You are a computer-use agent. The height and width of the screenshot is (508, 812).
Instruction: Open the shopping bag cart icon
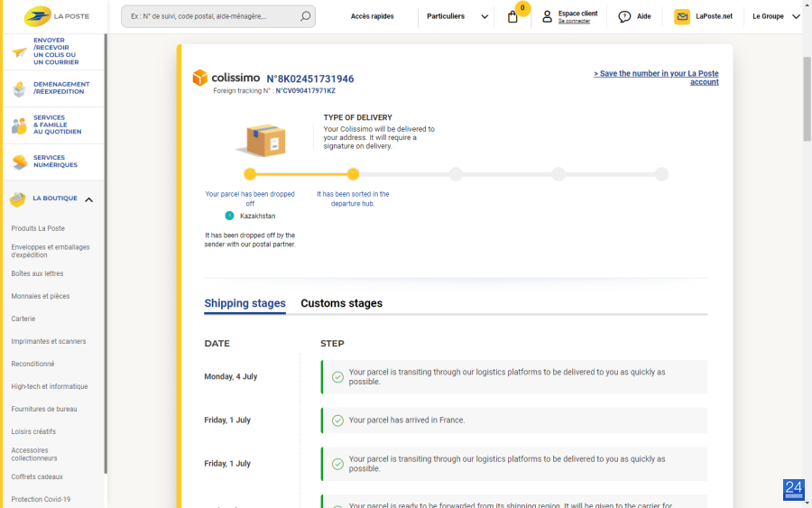point(512,17)
